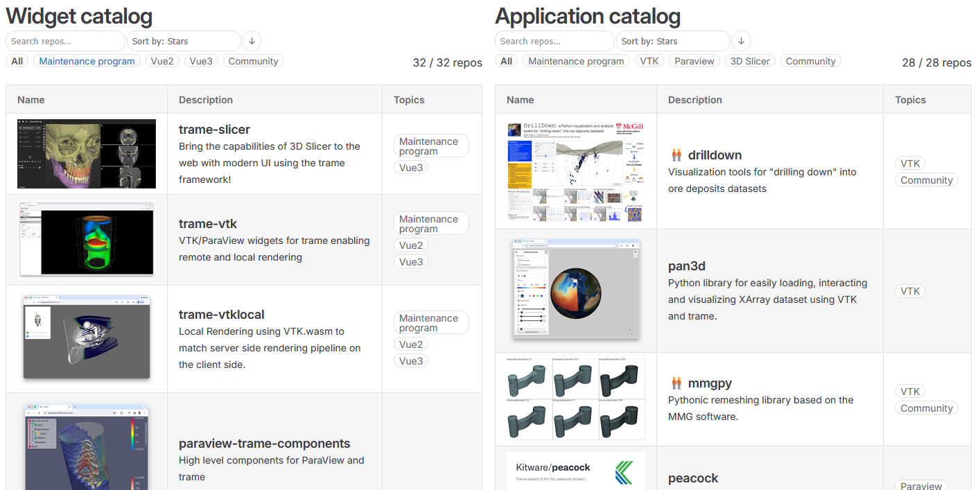Filter applications by 3D Slicer chip

750,61
